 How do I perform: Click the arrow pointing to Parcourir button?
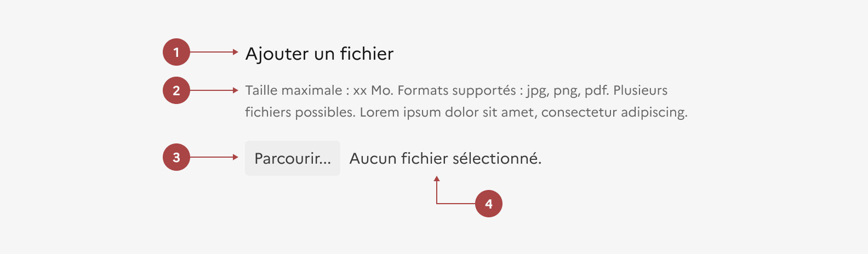tap(214, 157)
